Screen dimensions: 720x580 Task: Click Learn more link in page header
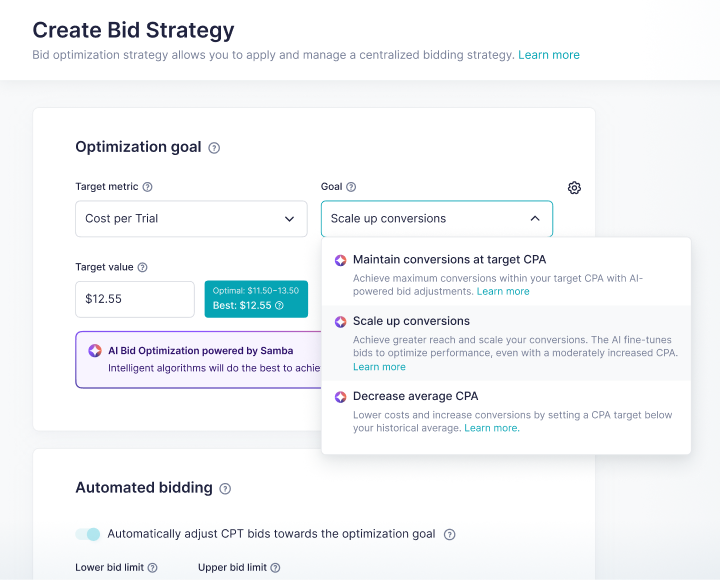coord(549,55)
